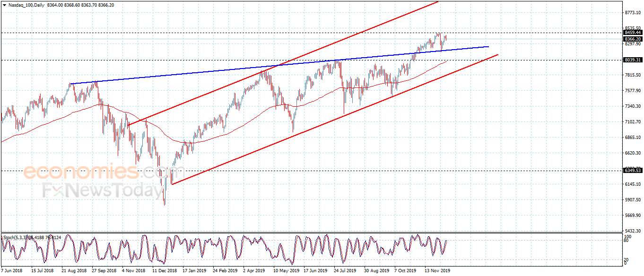This screenshot has width=644, height=276.
Task: Click the 6865.10 price axis label
Action: pyautogui.click(x=633, y=138)
